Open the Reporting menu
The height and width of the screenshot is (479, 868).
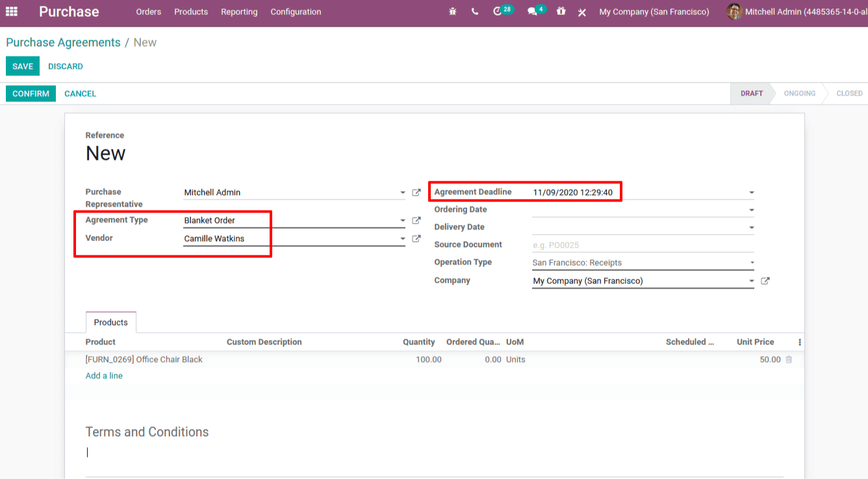239,12
